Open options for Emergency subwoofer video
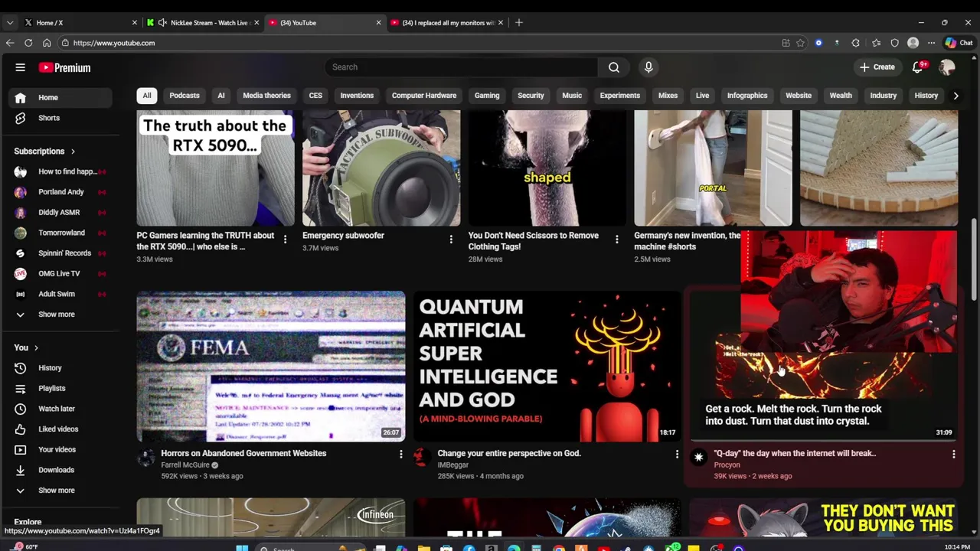The image size is (980, 551). 451,240
